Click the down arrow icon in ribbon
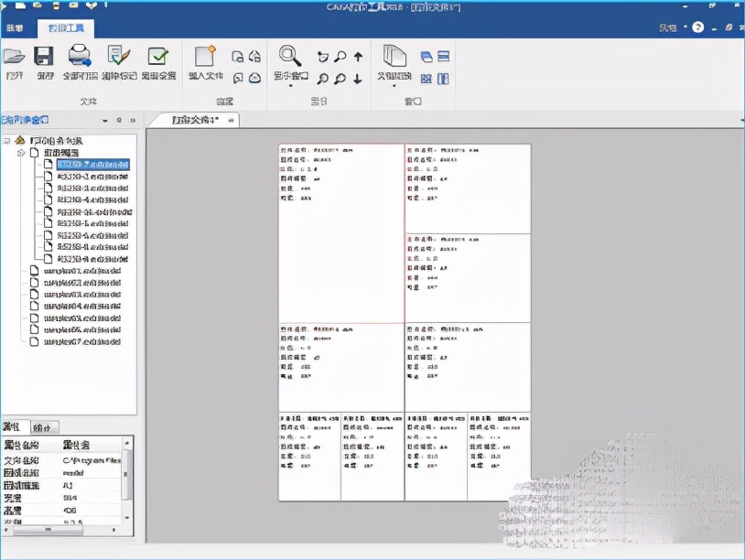This screenshot has height=560, width=745. click(358, 80)
